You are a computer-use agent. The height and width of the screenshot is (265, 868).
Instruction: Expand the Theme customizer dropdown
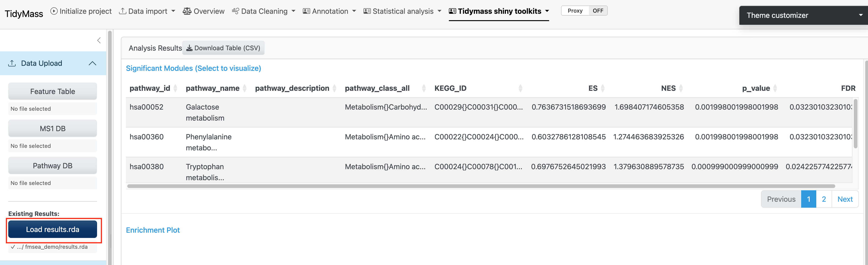coord(860,15)
